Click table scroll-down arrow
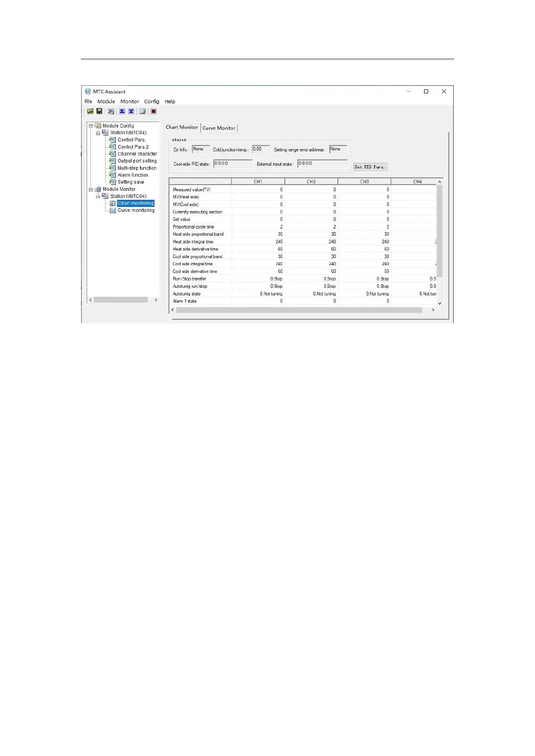Image resolution: width=535 pixels, height=756 pixels. click(440, 303)
